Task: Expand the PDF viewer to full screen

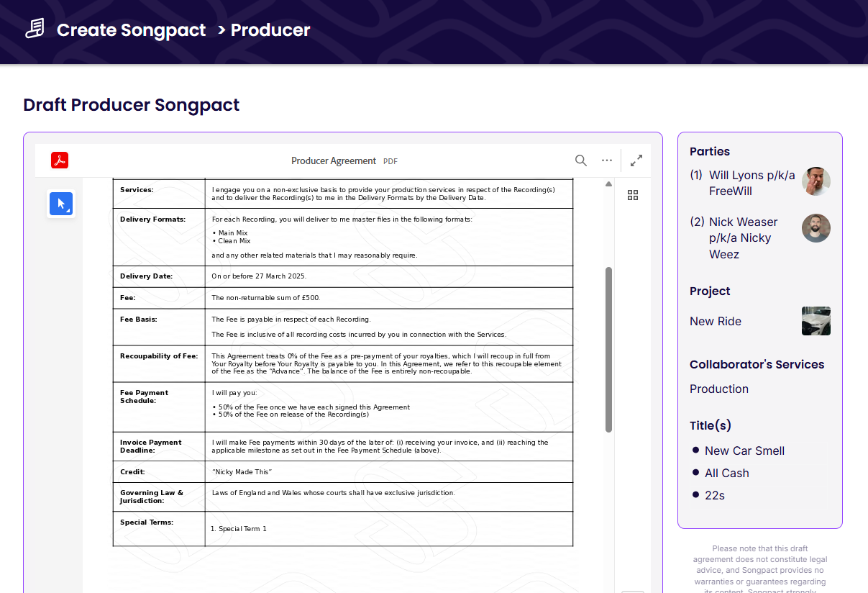Action: tap(636, 160)
